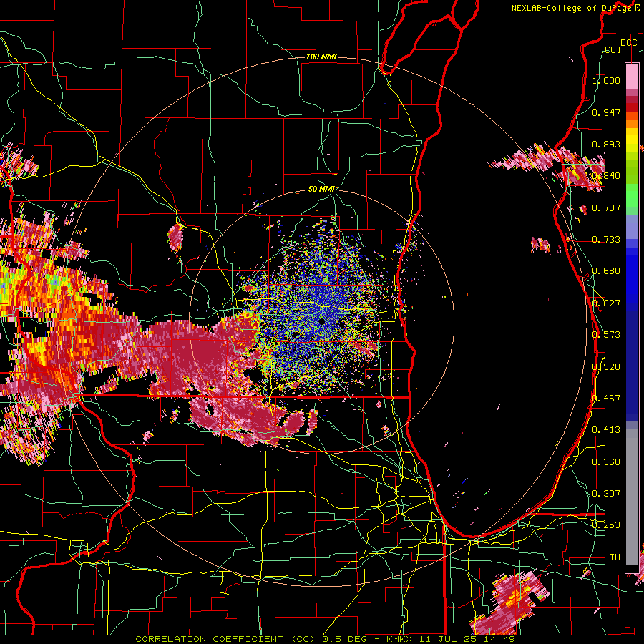644x644 pixels.
Task: Click the 50 NMI range ring label
Action: tap(321, 190)
